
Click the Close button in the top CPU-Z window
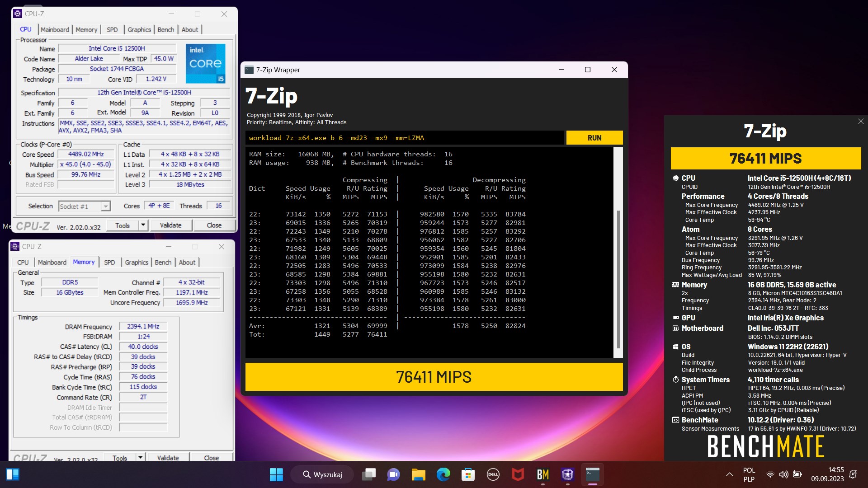pos(214,225)
